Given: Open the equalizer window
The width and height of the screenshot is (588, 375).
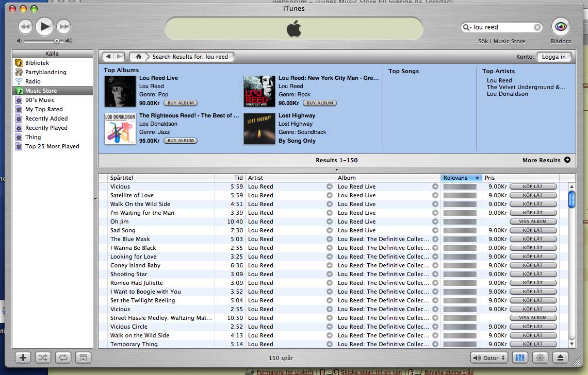Looking at the screenshot, I should (x=520, y=358).
